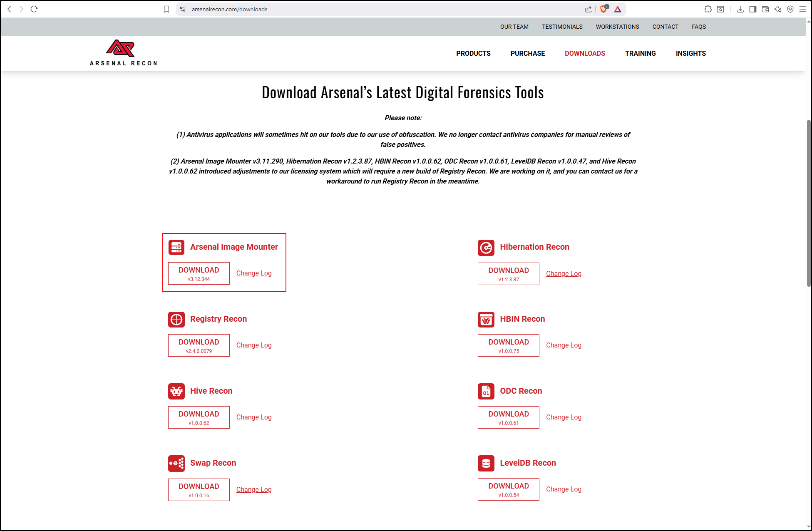Download Hibernation Recon v1.2.3.87

[x=509, y=274]
